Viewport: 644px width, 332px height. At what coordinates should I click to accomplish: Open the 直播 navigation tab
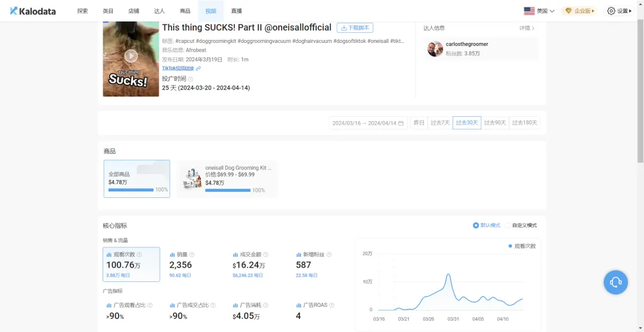point(237,11)
